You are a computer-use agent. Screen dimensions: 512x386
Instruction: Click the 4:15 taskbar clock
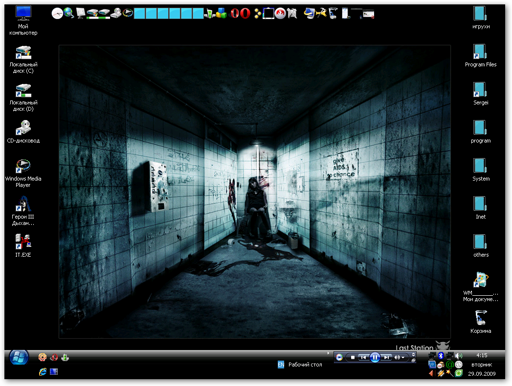[482, 355]
